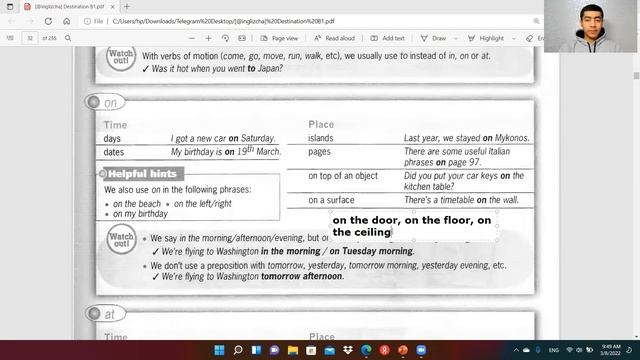The width and height of the screenshot is (640, 360).
Task: Click 'I got a new car on Saturday.' text
Action: point(223,138)
